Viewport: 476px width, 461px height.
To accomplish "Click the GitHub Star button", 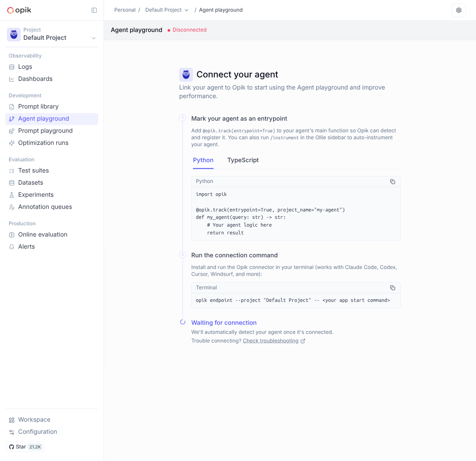I will [x=26, y=447].
